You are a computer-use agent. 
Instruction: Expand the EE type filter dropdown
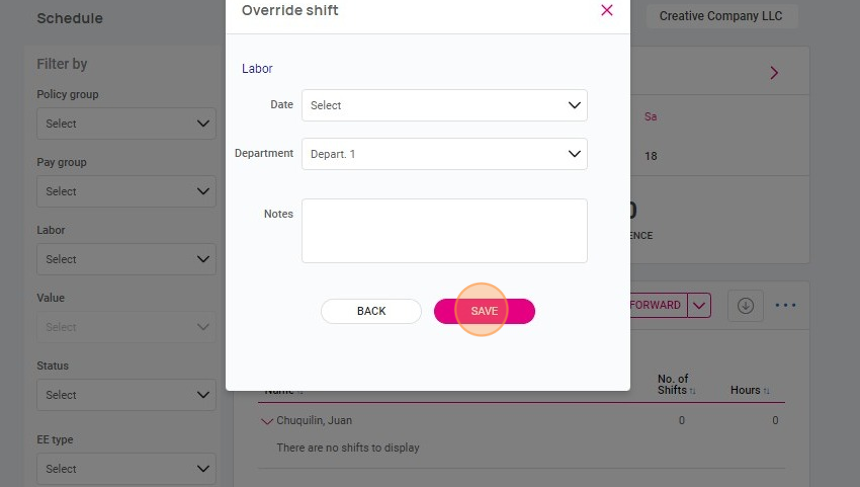[126, 469]
